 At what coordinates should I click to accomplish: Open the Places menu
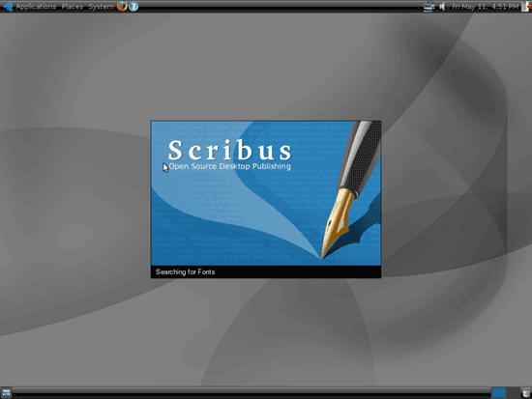72,7
